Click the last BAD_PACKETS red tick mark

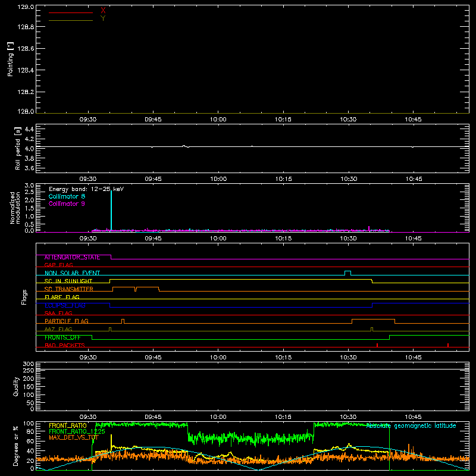tap(448, 345)
